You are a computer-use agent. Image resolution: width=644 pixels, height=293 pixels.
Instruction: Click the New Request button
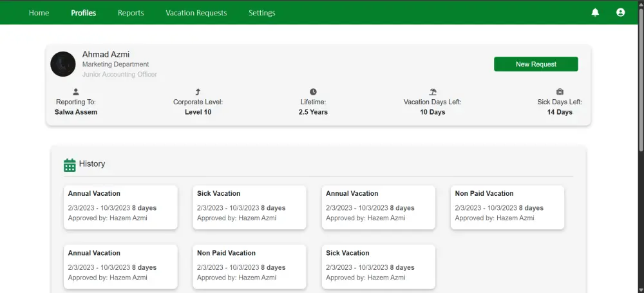click(x=536, y=64)
